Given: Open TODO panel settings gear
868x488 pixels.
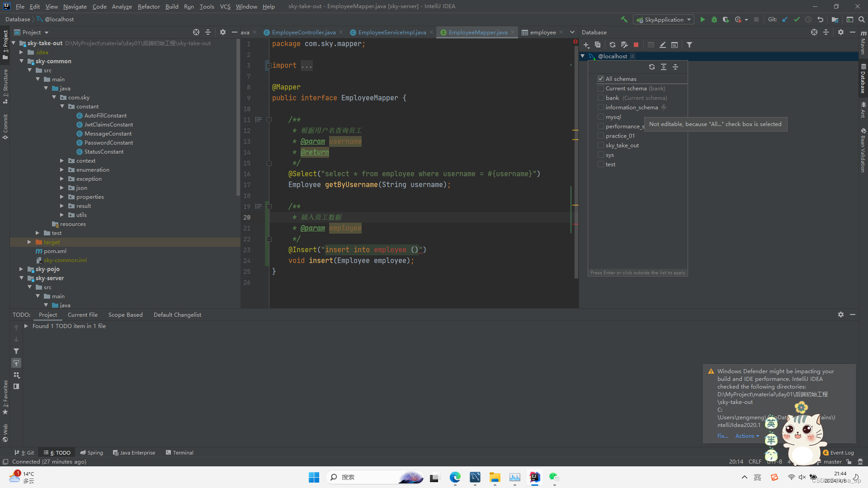Looking at the screenshot, I should click(x=841, y=314).
